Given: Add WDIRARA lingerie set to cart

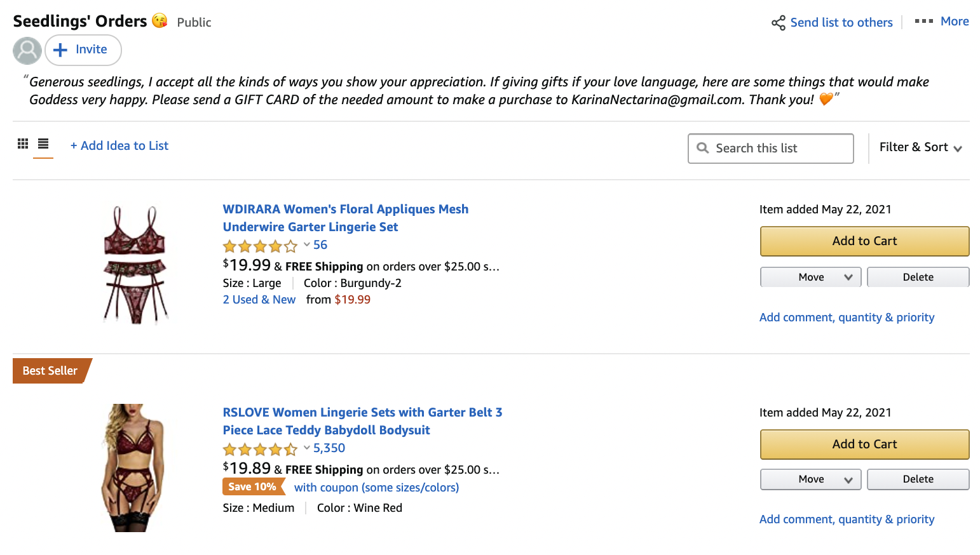Looking at the screenshot, I should pos(864,241).
